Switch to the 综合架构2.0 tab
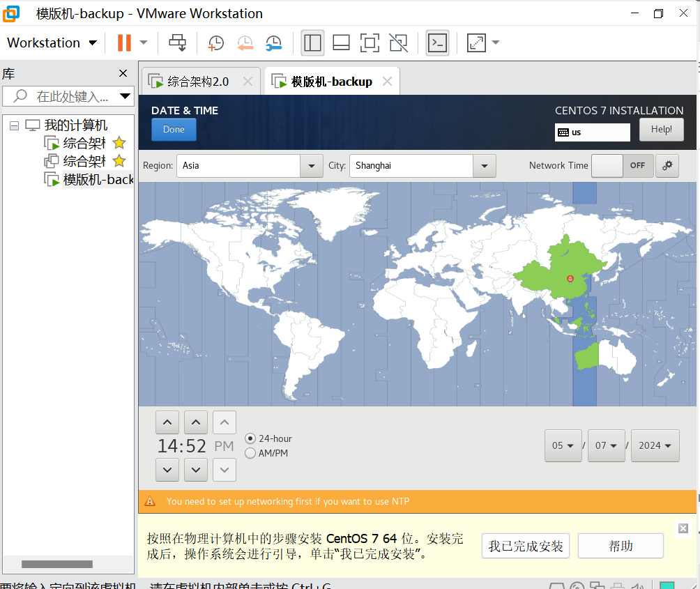 click(198, 82)
